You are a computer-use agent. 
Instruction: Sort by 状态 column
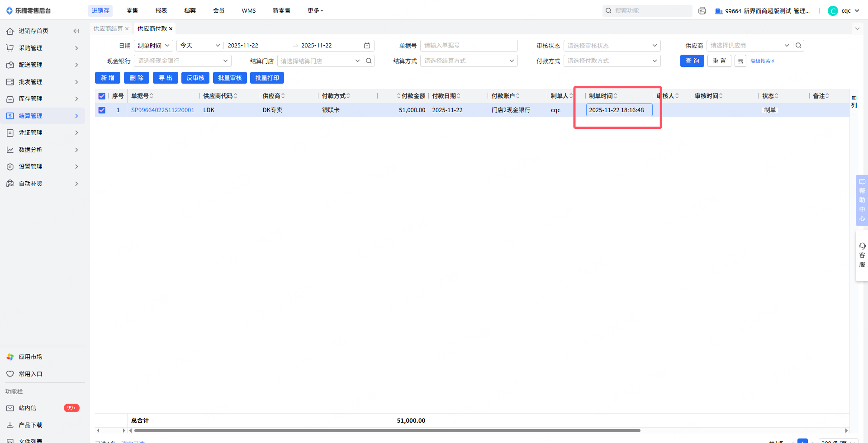point(777,96)
